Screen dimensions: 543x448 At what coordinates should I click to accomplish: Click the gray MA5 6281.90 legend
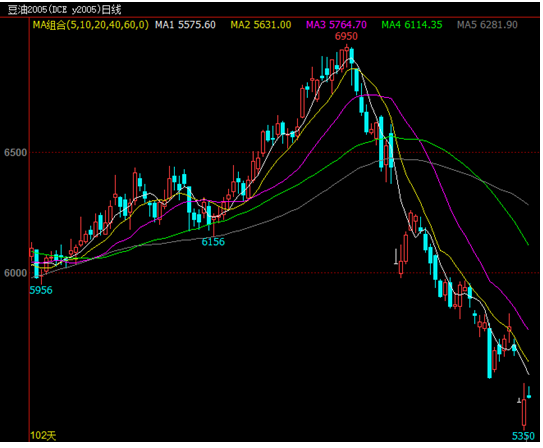pos(487,25)
